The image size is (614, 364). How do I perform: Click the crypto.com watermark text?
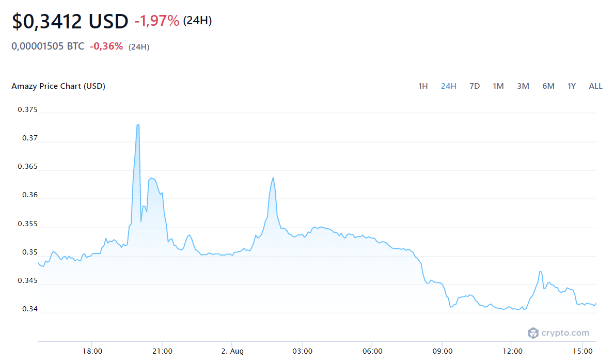[565, 333]
